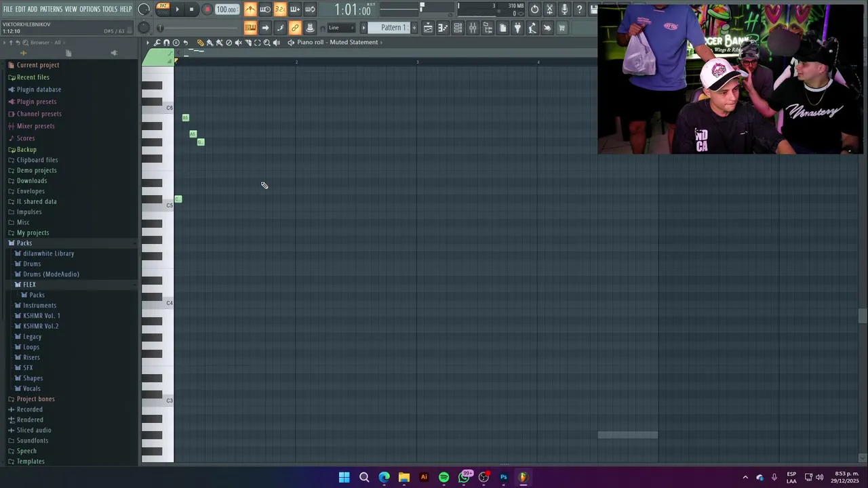Open the Line snap dropdown

pyautogui.click(x=342, y=28)
